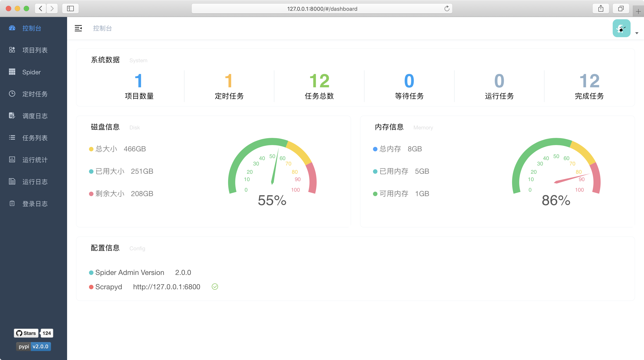
Task: Click the Spider table icon in sidebar
Action: [x=12, y=72]
